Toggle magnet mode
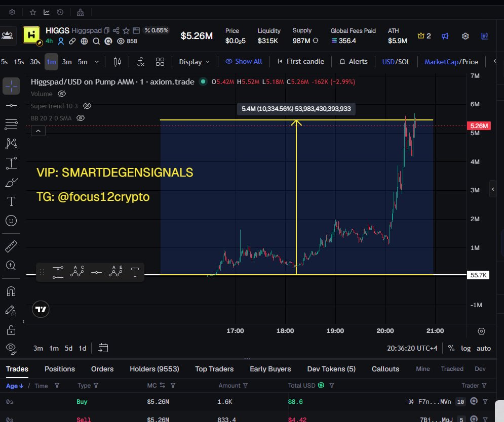 pos(11,291)
